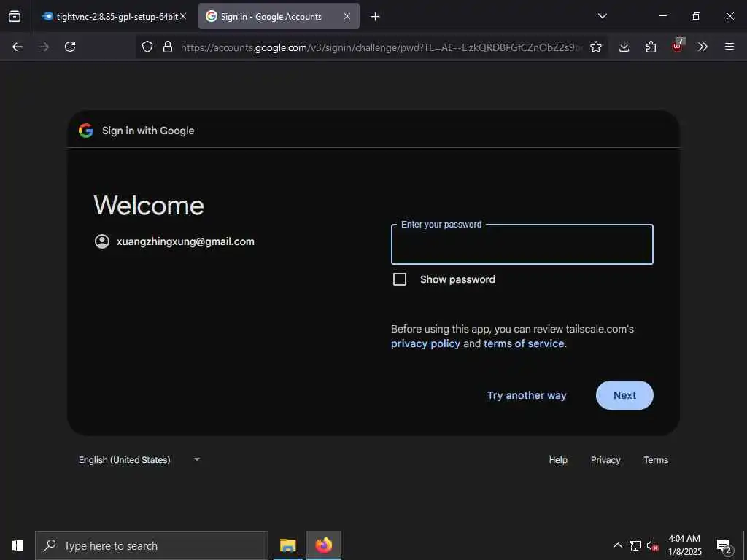This screenshot has width=747, height=560.
Task: Choose Try another way
Action: tap(527, 395)
